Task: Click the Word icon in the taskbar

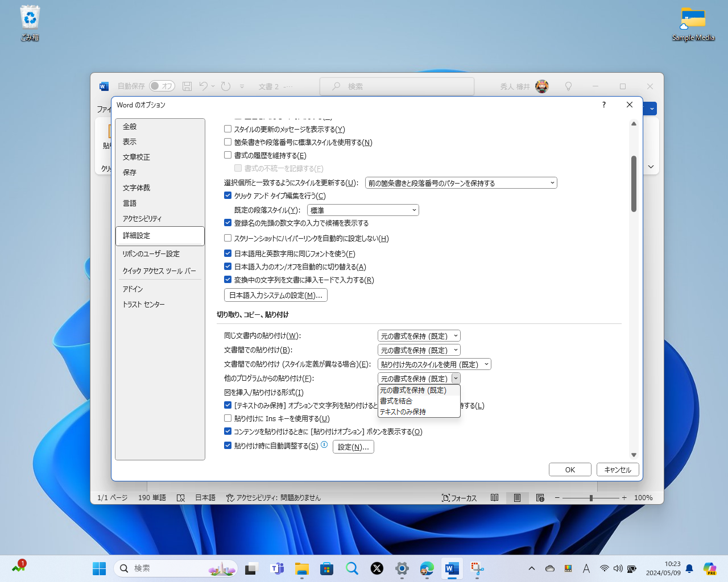Action: point(452,568)
